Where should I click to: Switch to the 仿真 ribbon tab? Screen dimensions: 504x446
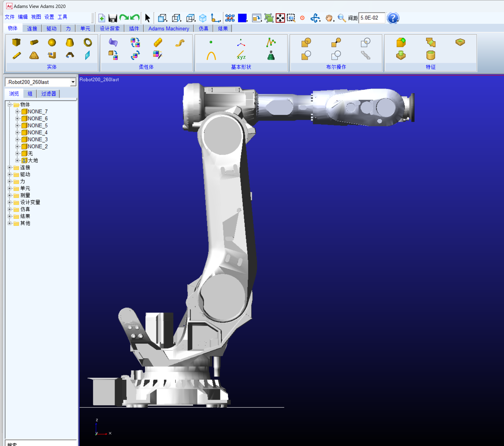[203, 29]
